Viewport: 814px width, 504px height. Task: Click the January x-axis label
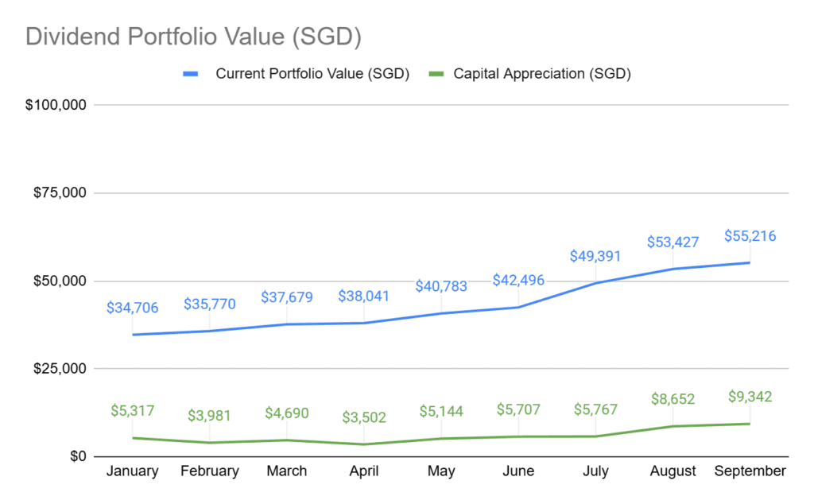[x=133, y=471]
